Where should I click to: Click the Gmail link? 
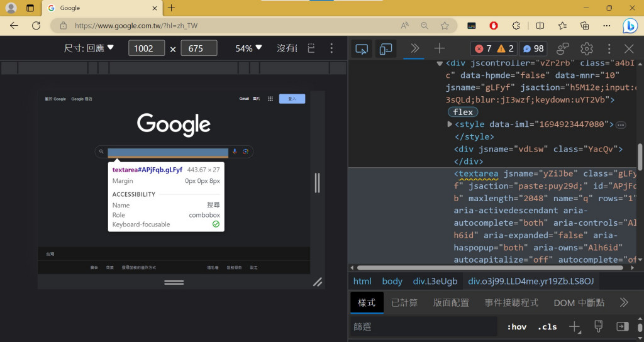point(244,99)
